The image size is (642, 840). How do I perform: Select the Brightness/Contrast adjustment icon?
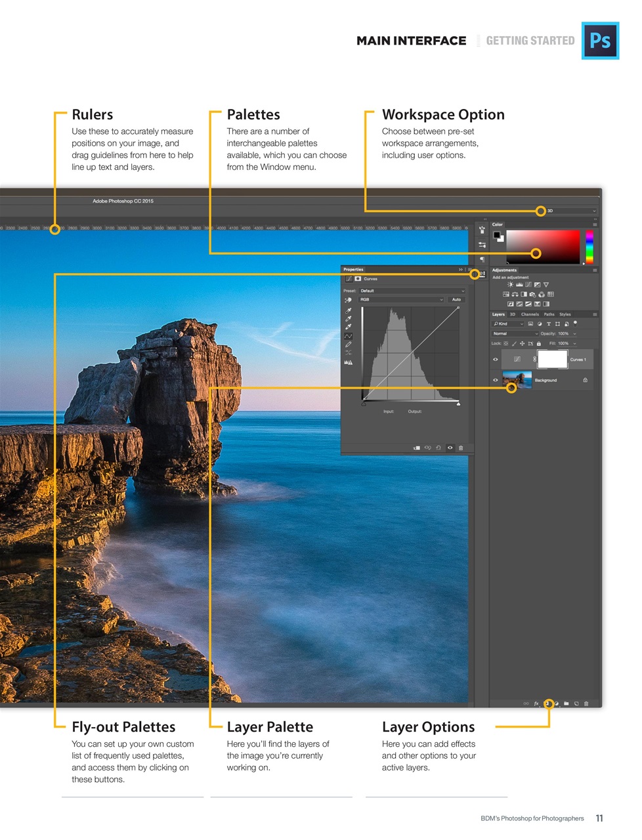[x=510, y=284]
